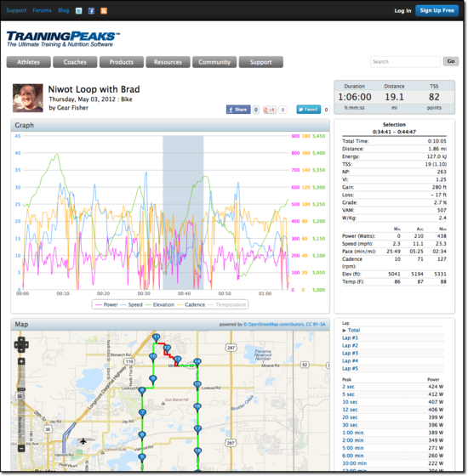Screen dimensions: 468x476
Task: Select the 10 sec peak power
Action: tap(350, 402)
